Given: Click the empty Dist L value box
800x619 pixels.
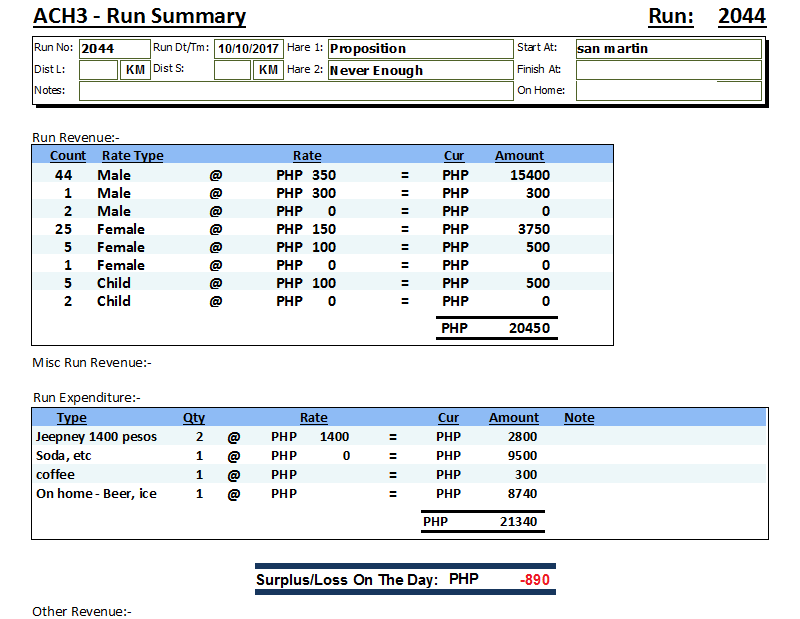Looking at the screenshot, I should click(x=98, y=70).
